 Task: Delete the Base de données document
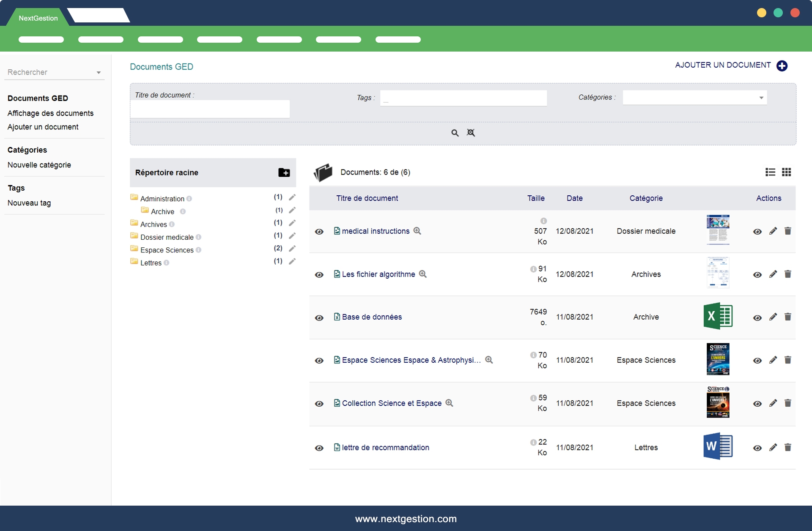click(x=787, y=317)
